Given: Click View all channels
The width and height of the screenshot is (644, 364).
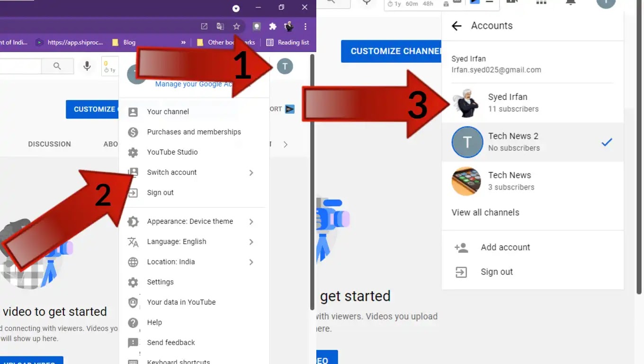Looking at the screenshot, I should (x=485, y=213).
